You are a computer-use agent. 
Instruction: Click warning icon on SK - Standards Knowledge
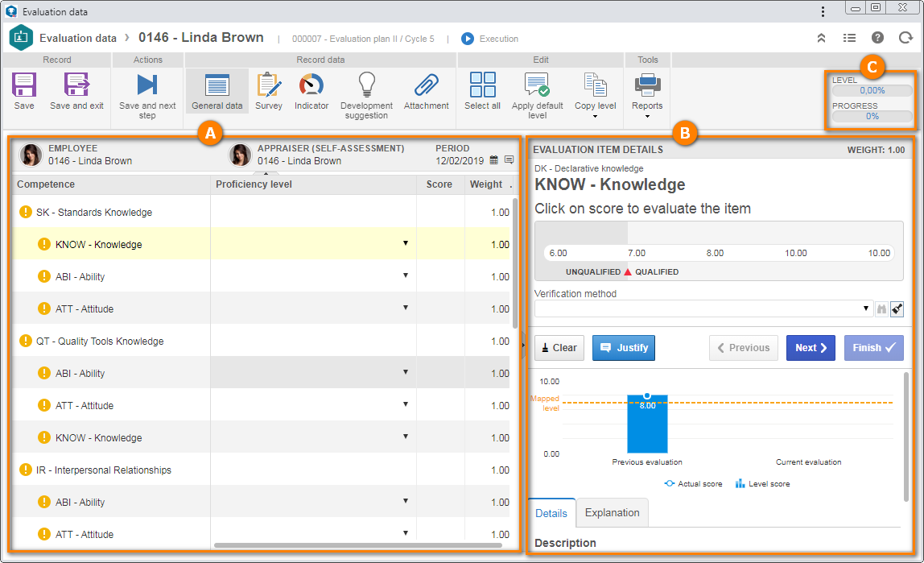coord(25,212)
